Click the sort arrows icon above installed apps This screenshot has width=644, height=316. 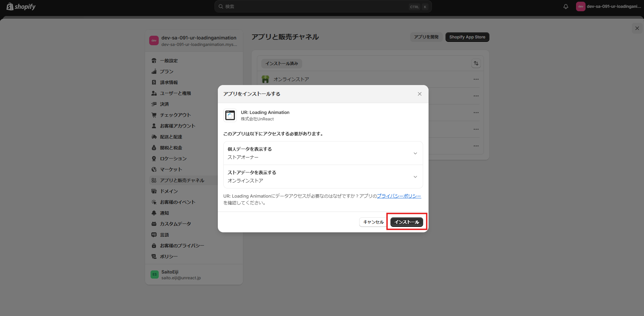[476, 63]
